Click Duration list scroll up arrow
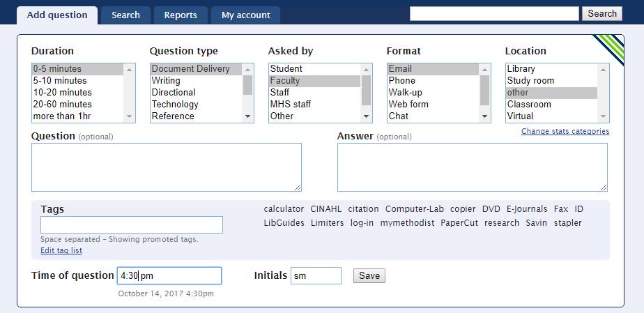The height and width of the screenshot is (313, 644). (x=130, y=70)
